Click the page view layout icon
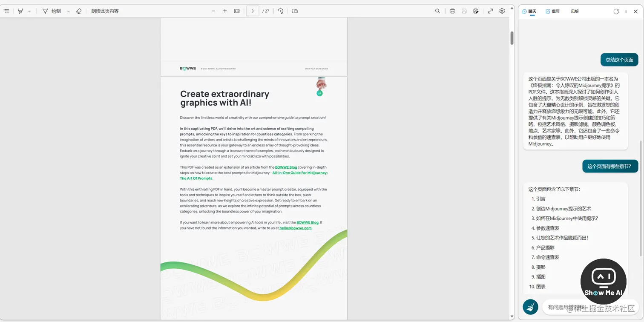This screenshot has height=322, width=644. 295,11
